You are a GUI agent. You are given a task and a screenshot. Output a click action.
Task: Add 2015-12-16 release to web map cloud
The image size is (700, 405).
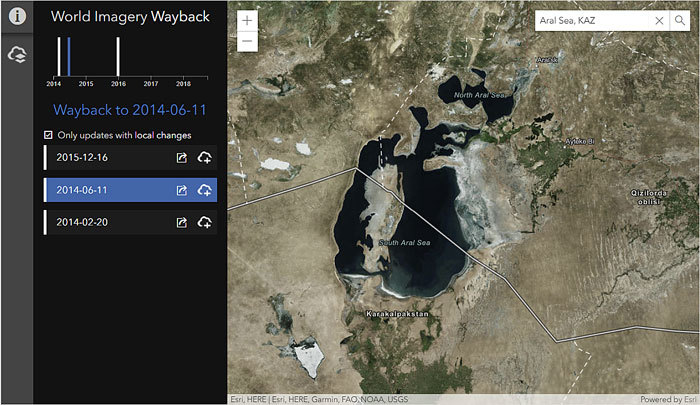pos(204,158)
